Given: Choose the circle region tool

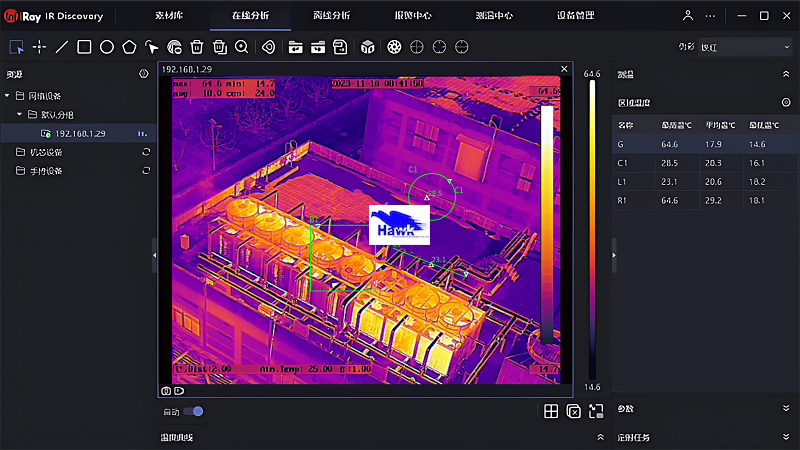Looking at the screenshot, I should tap(107, 47).
